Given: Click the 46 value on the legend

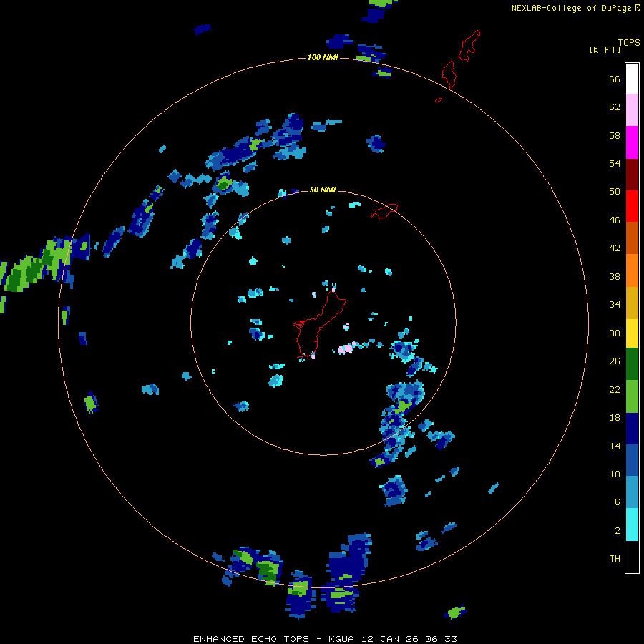Looking at the screenshot, I should tap(615, 220).
